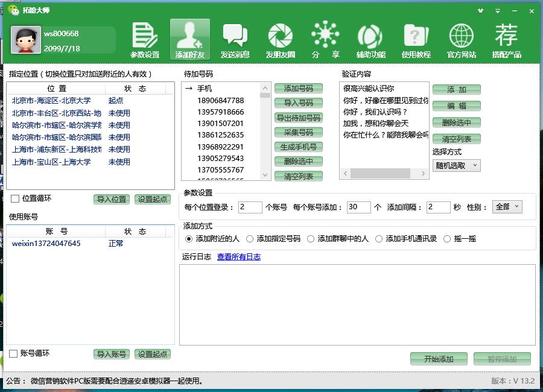543x392 pixels.
Task: Open the 辅助功能 icon
Action: click(370, 40)
